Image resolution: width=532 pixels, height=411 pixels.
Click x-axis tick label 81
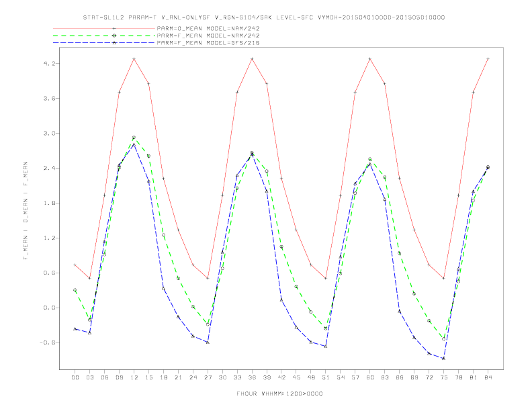474,377
